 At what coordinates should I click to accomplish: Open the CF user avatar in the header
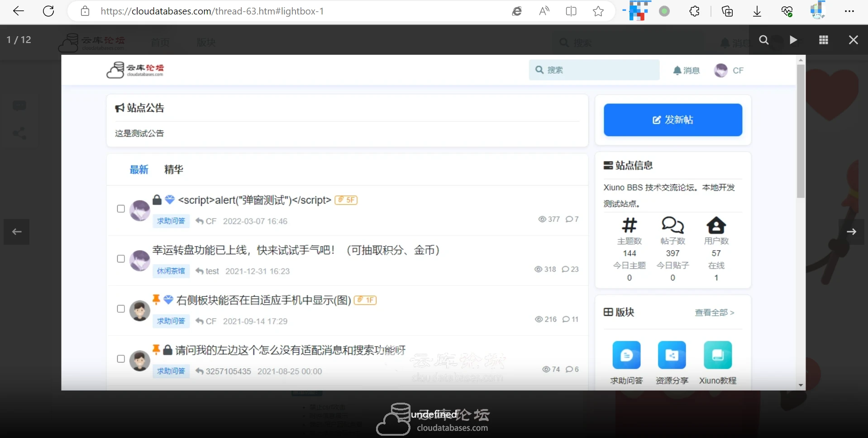(x=720, y=70)
